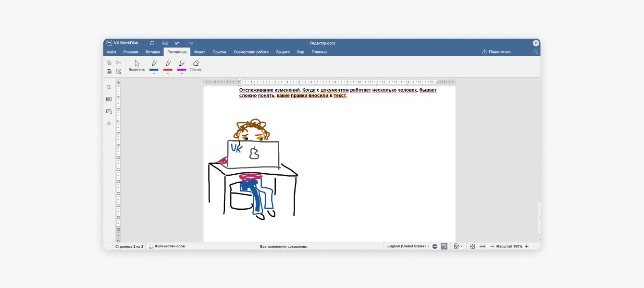The height and width of the screenshot is (288, 644).
Task: Switch to the Вставка tab
Action: tap(152, 52)
